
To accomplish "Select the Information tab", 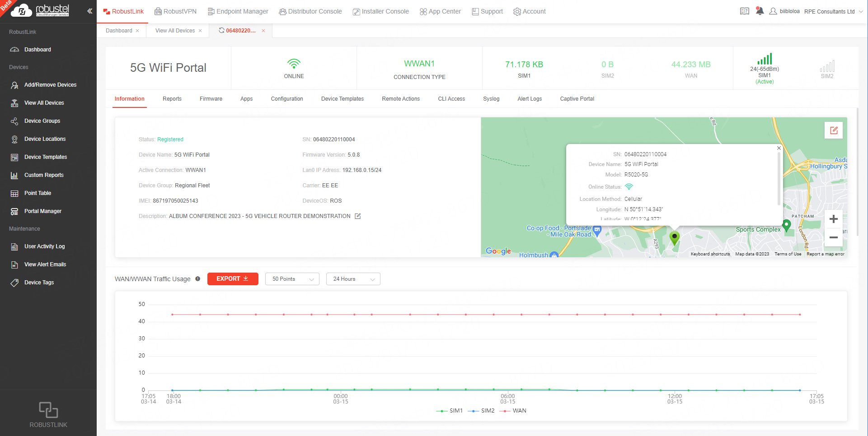I will click(x=130, y=99).
